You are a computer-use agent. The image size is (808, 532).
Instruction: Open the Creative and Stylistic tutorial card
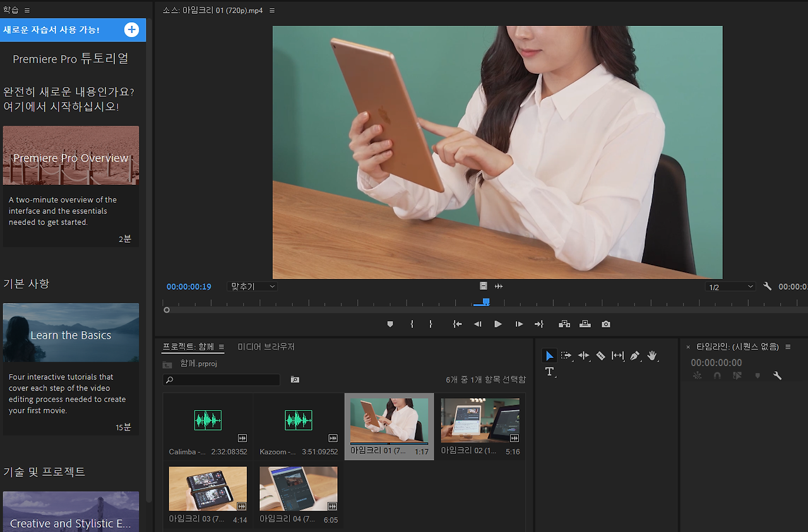click(71, 511)
